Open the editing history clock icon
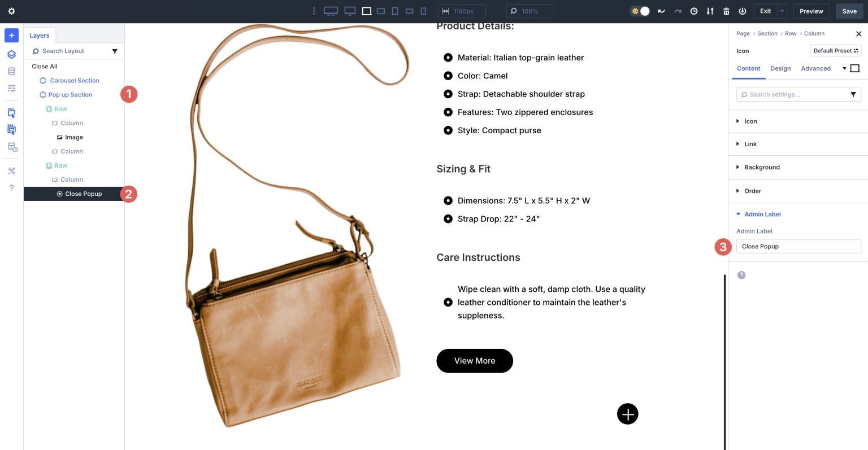Viewport: 868px width, 450px height. click(x=694, y=11)
